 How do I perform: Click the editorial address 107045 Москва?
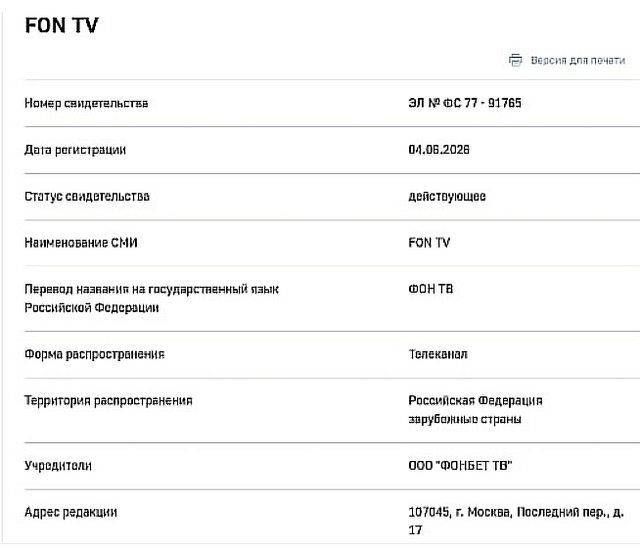click(x=516, y=521)
